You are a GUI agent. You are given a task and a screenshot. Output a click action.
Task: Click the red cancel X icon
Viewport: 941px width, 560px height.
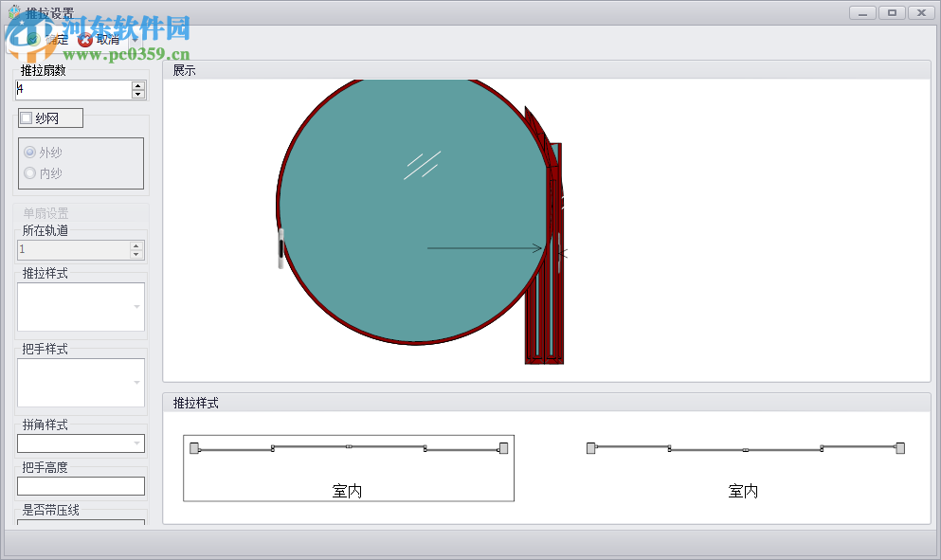(85, 40)
